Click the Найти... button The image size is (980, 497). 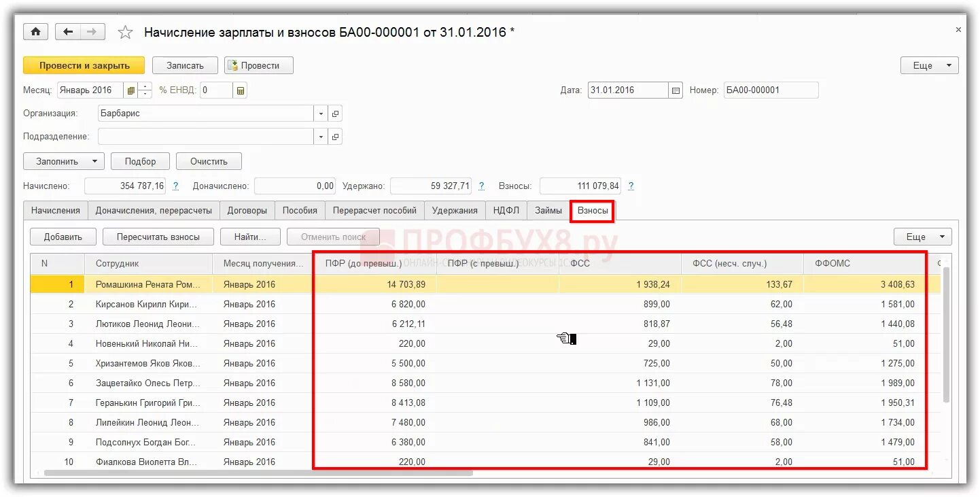tap(251, 237)
